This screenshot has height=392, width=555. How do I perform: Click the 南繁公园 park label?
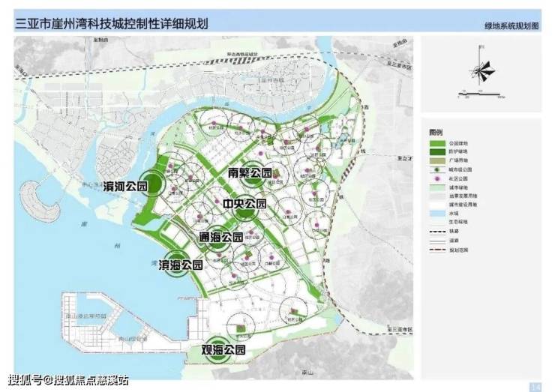click(250, 173)
